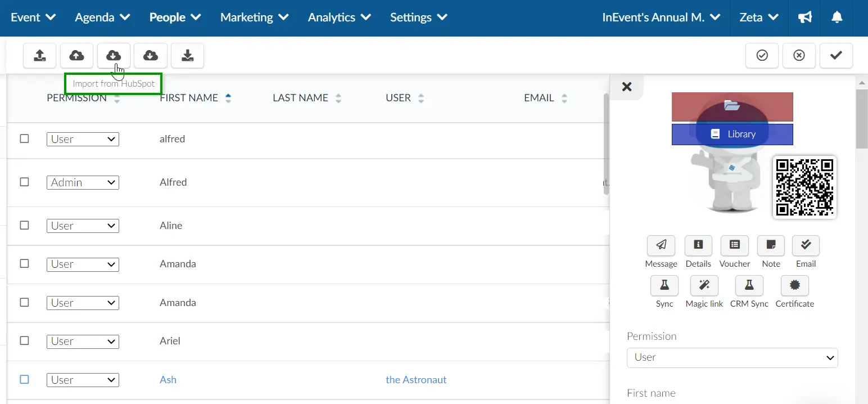Click the Import from HubSpot cloud icon
Viewport: 868px width, 404px height.
[114, 56]
